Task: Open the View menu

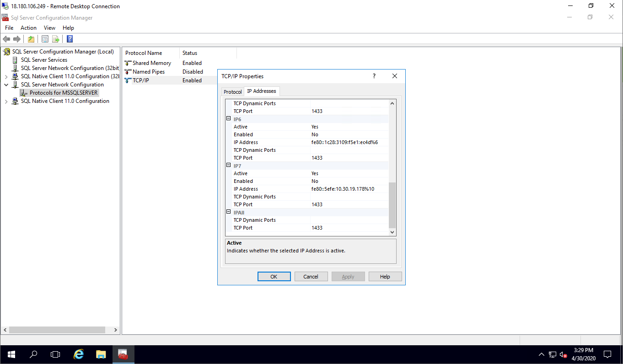Action: (x=49, y=28)
